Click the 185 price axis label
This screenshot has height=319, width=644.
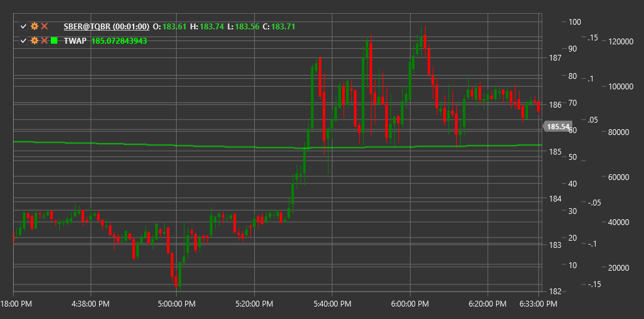click(555, 152)
